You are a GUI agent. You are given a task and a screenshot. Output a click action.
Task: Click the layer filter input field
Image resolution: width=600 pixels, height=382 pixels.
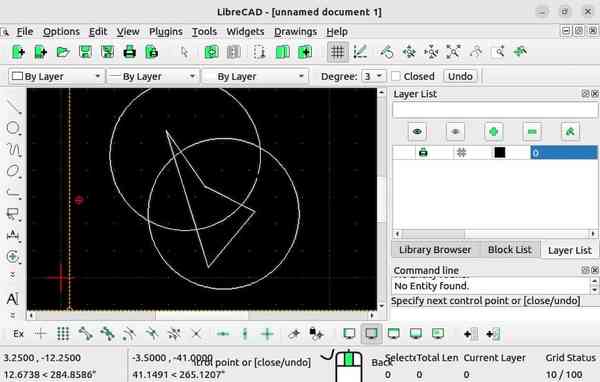495,110
